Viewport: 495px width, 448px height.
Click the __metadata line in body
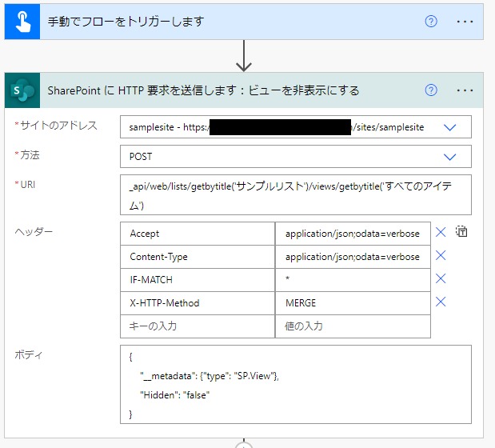(x=210, y=376)
